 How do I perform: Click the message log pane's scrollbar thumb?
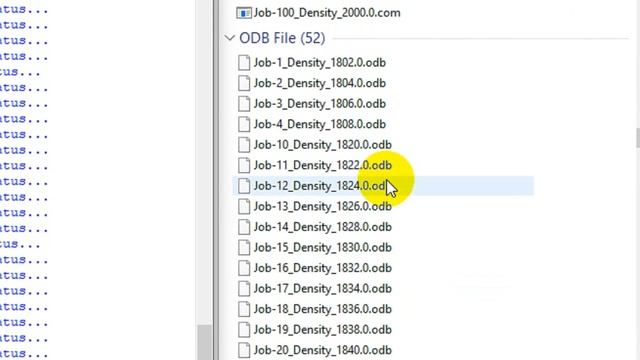(204, 342)
